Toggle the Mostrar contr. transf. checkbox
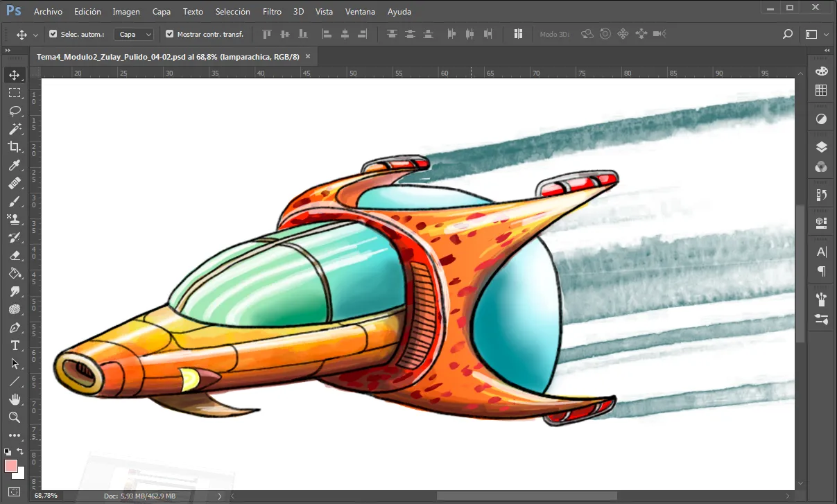This screenshot has width=837, height=504. (x=169, y=34)
